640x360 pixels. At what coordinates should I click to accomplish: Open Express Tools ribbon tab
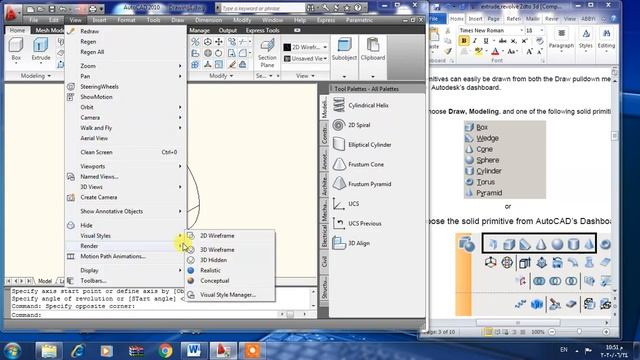262,30
